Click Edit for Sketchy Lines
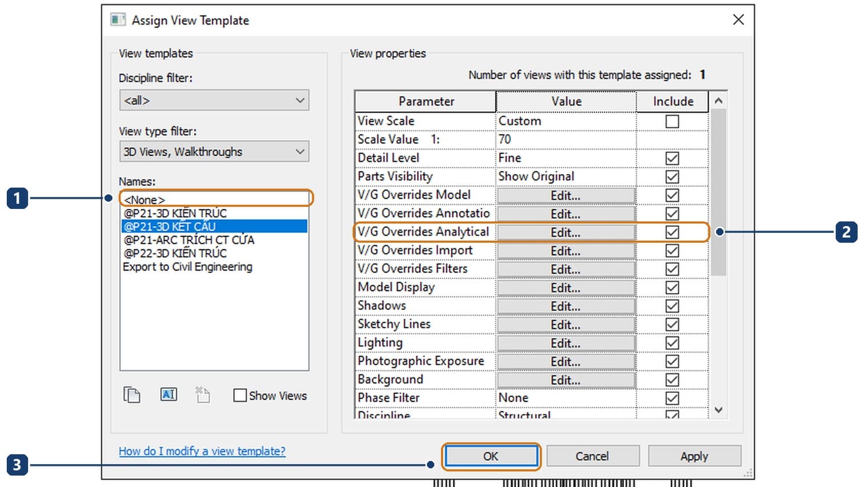 coord(566,325)
